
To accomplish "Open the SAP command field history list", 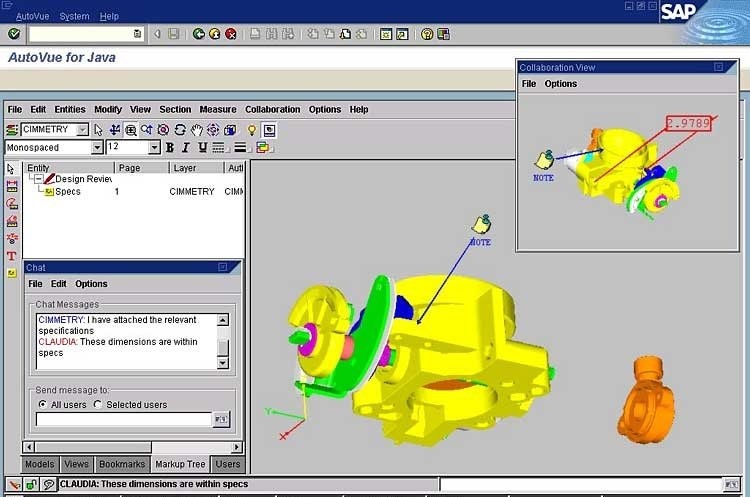I will click(137, 34).
